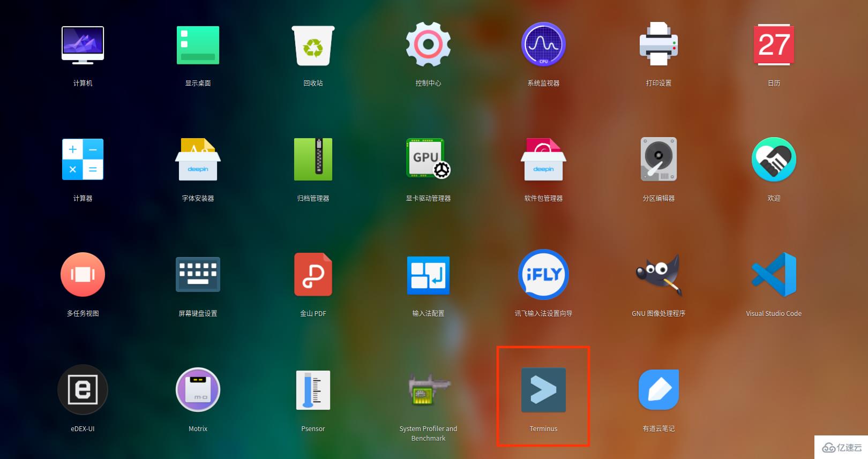Open the 计算器 calculator
Viewport: 868px width, 459px height.
point(83,160)
